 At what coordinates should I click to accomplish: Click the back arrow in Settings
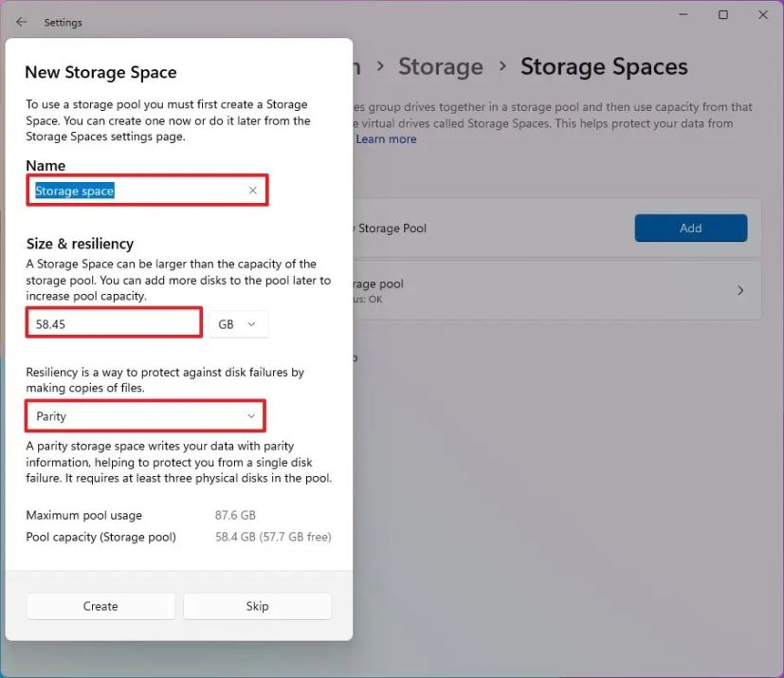[22, 22]
